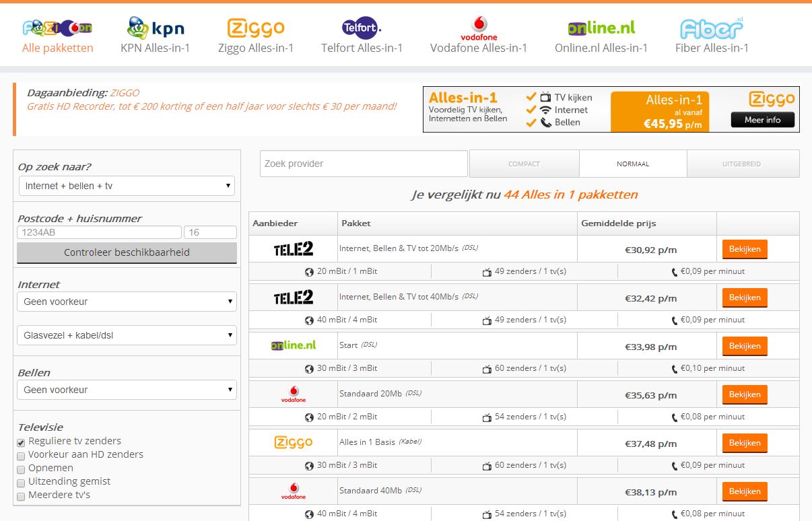Image resolution: width=812 pixels, height=521 pixels.
Task: Click phone icon beside €0,10 per minuut
Action: coord(675,369)
